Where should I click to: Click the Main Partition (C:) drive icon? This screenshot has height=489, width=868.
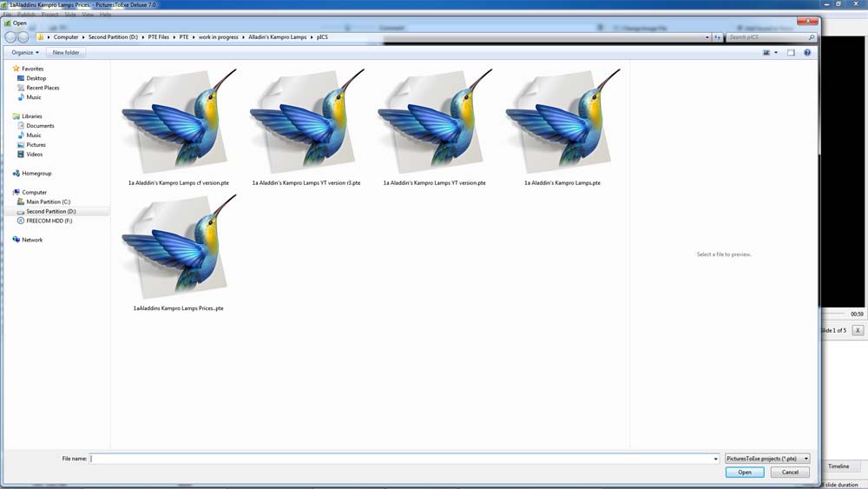tap(21, 202)
